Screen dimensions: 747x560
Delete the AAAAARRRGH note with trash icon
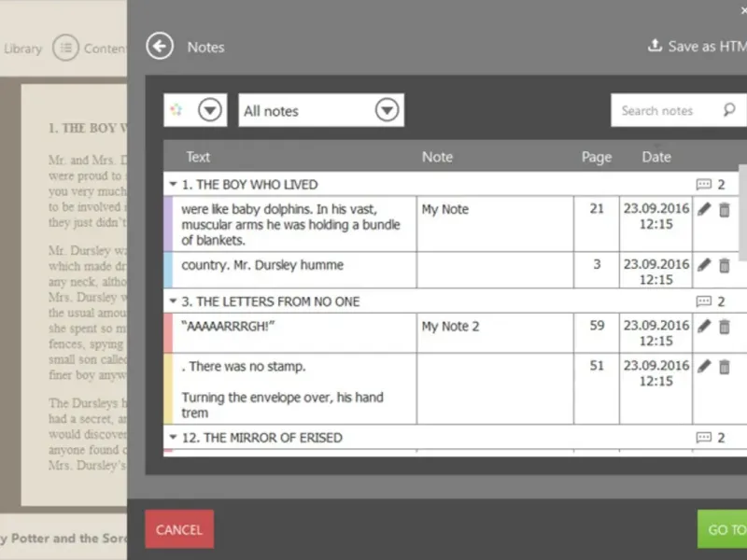click(x=725, y=327)
